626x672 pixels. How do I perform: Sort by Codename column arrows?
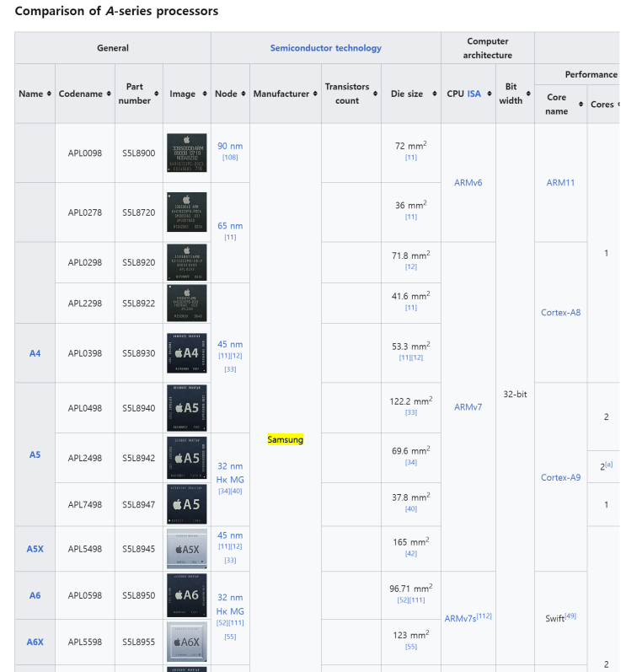tap(110, 94)
